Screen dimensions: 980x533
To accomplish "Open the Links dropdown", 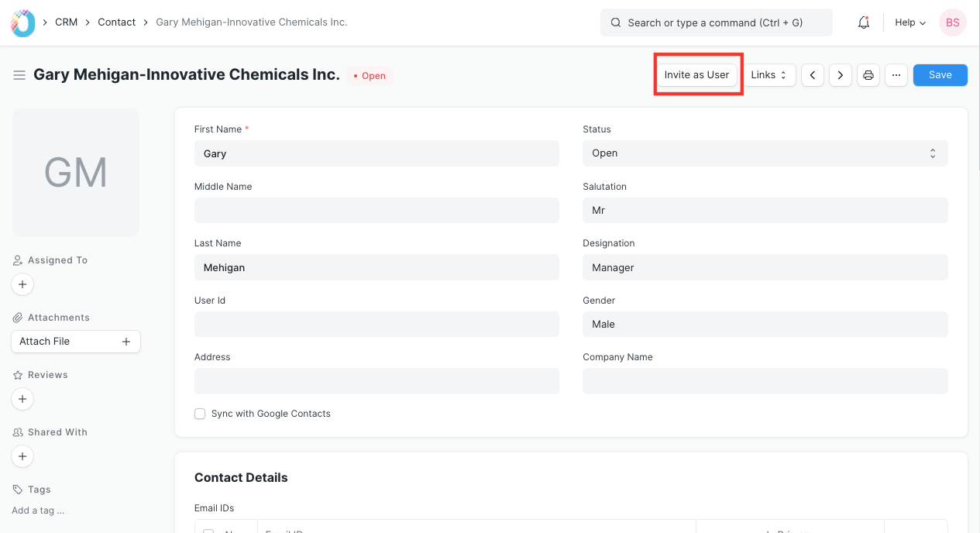I will 769,74.
